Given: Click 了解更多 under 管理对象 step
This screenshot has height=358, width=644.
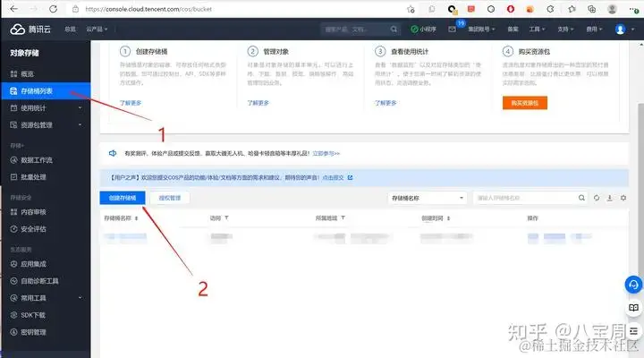Looking at the screenshot, I should (x=258, y=103).
